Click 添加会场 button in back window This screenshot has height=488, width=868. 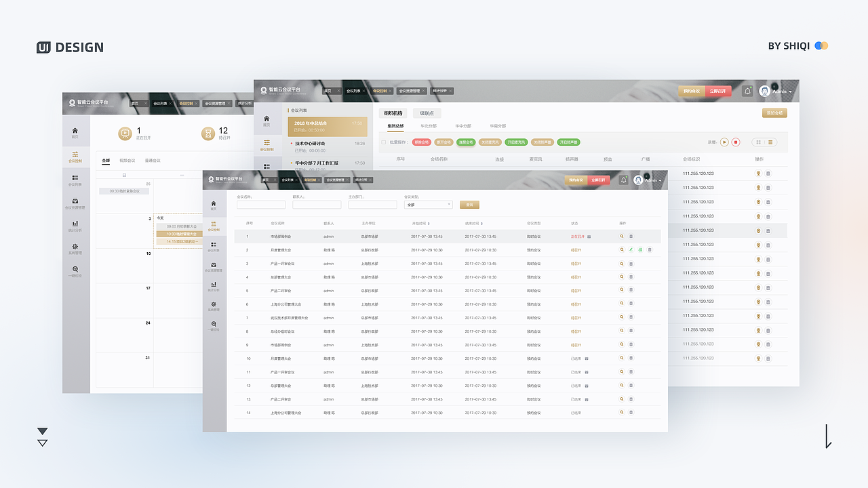(x=775, y=113)
